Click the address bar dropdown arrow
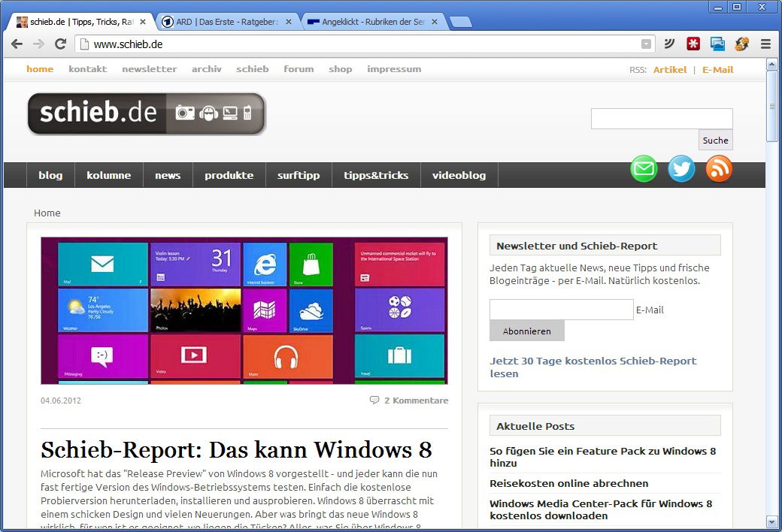 click(646, 44)
